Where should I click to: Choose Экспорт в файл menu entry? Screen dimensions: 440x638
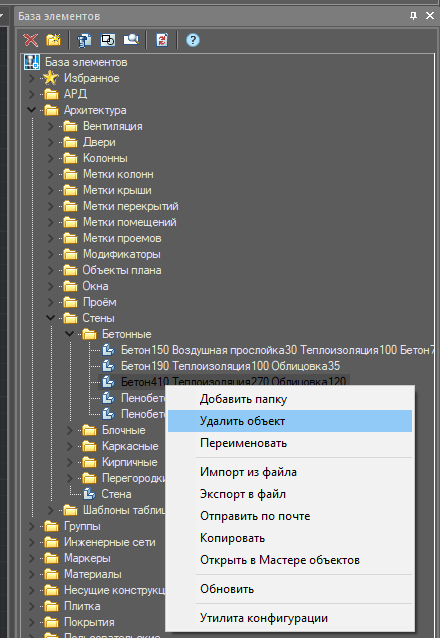pyautogui.click(x=290, y=494)
